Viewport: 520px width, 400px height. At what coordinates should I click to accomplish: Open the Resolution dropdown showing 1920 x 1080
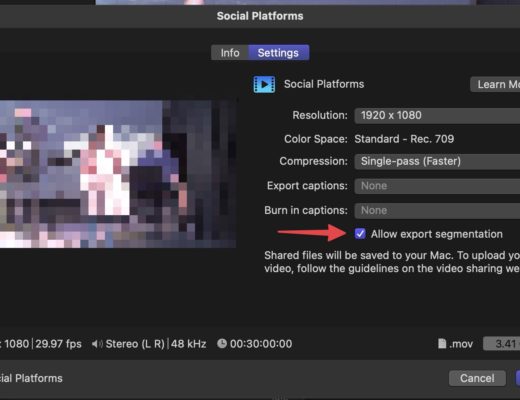click(437, 115)
